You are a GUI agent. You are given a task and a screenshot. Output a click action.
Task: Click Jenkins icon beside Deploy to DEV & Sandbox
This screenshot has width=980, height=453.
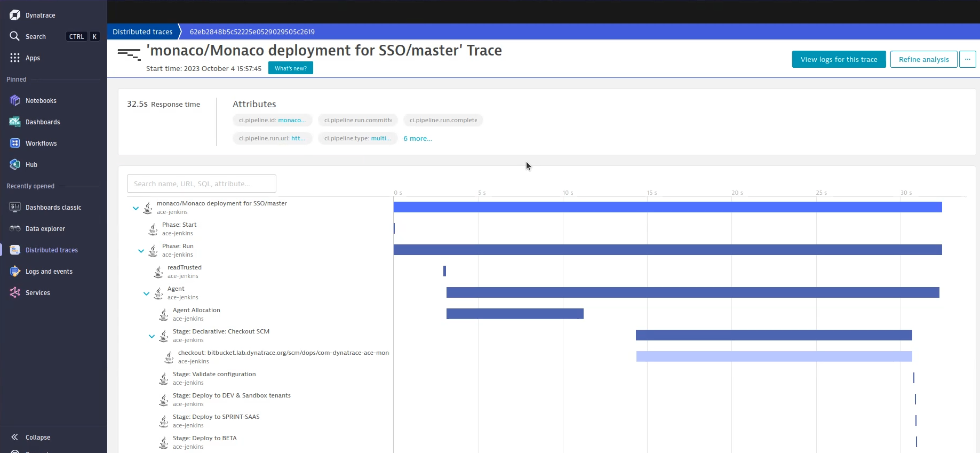click(x=164, y=400)
